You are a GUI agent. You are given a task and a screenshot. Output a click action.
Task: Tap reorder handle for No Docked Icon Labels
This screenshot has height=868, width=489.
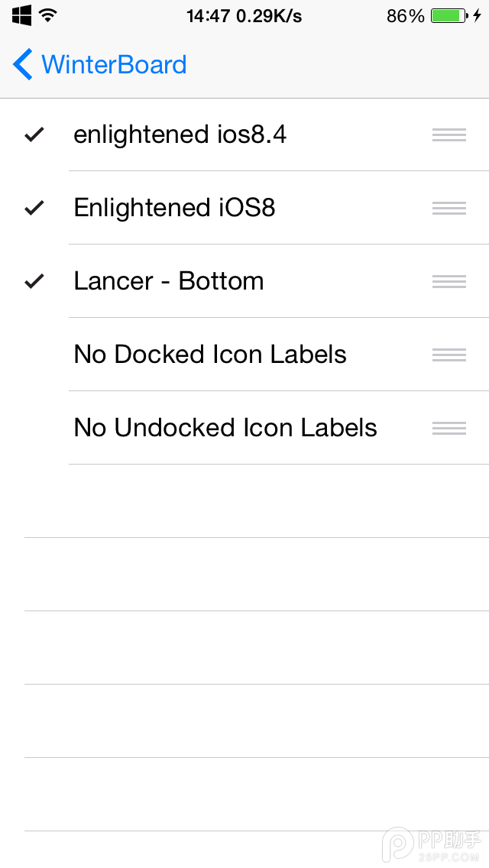449,355
